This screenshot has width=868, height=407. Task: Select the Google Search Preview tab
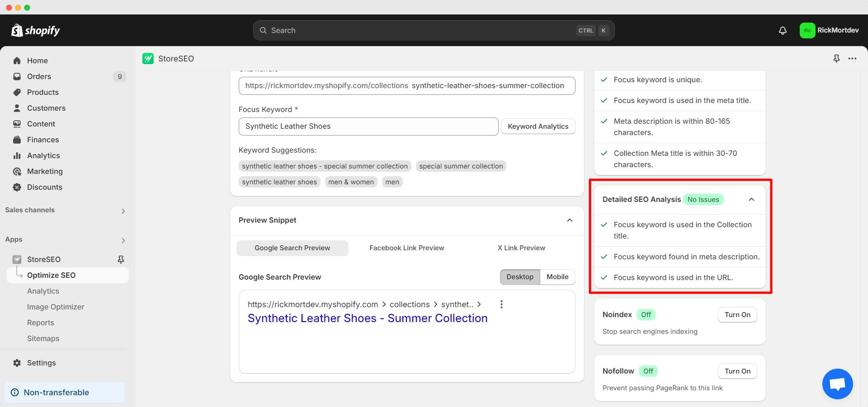tap(292, 248)
